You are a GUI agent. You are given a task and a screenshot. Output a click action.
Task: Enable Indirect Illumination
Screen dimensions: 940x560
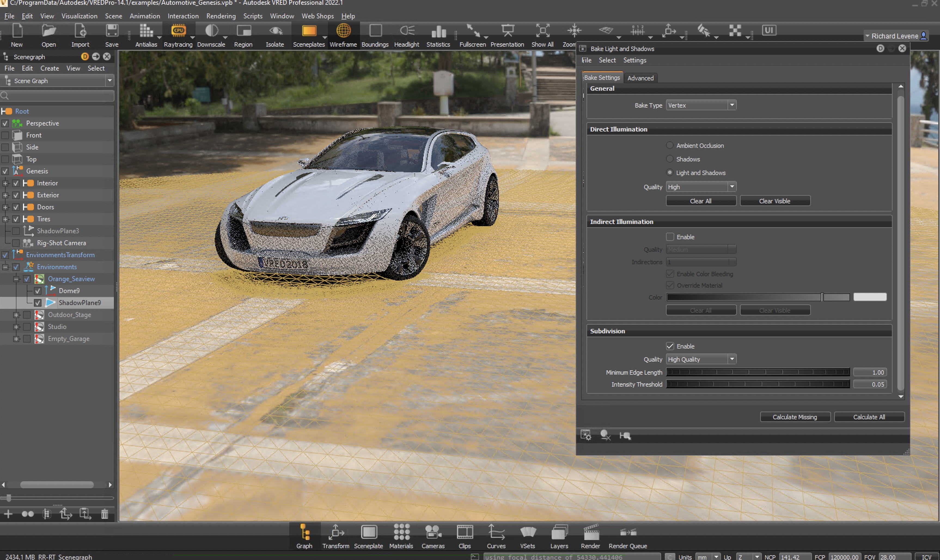point(670,237)
